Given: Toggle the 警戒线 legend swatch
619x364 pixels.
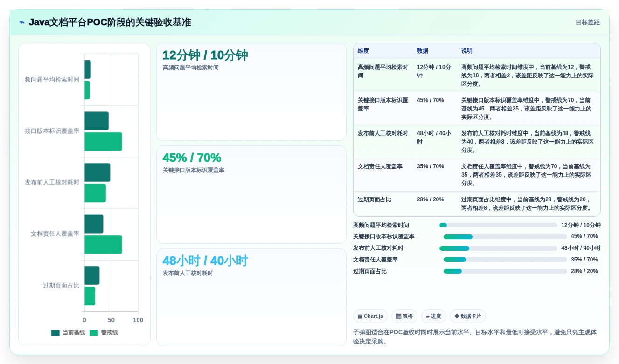Looking at the screenshot, I should [x=94, y=333].
